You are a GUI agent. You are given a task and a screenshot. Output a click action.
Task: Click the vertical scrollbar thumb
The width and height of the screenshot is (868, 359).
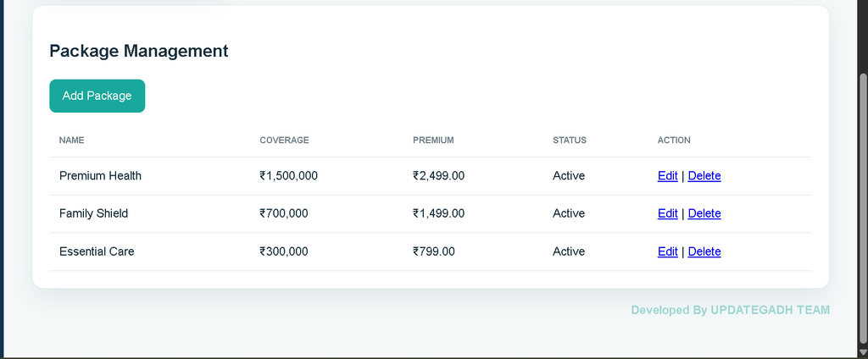[x=862, y=210]
